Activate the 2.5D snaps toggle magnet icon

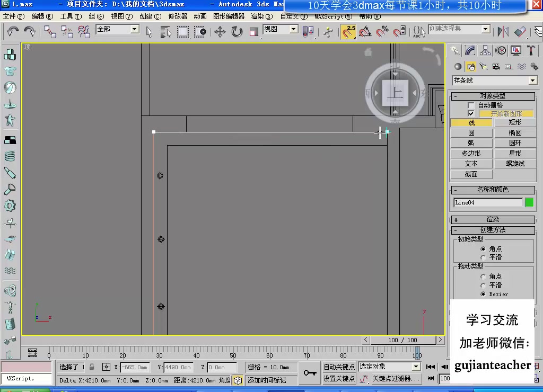[x=348, y=32]
